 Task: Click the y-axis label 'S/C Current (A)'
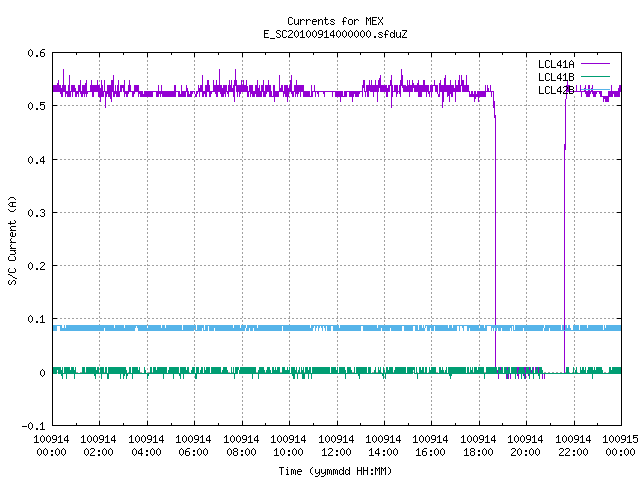pos(13,240)
